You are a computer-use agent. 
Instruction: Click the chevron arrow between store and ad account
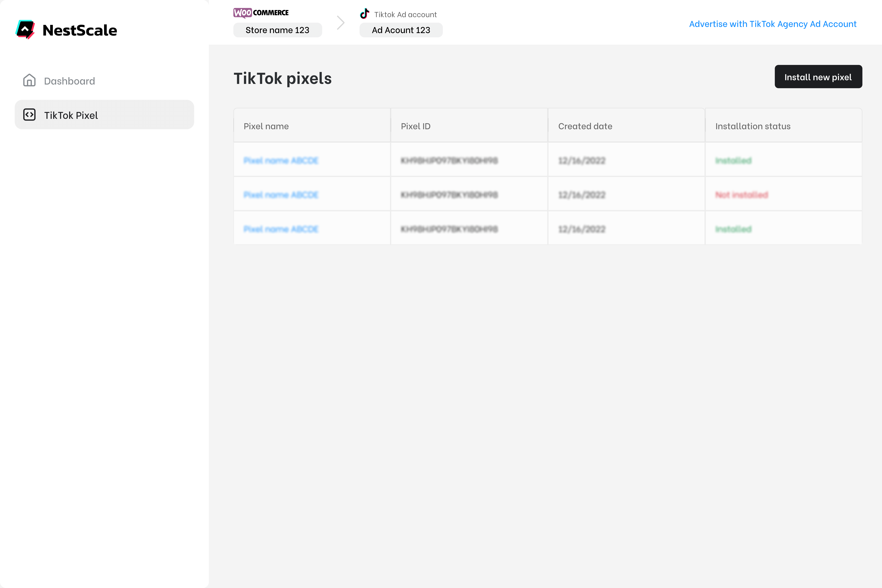pyautogui.click(x=341, y=23)
